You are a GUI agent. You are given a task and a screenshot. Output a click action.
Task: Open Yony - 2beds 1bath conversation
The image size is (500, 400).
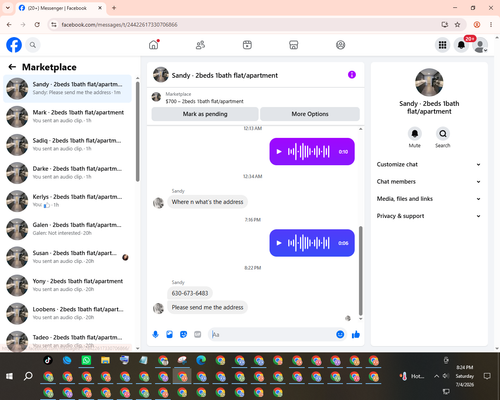pyautogui.click(x=68, y=285)
